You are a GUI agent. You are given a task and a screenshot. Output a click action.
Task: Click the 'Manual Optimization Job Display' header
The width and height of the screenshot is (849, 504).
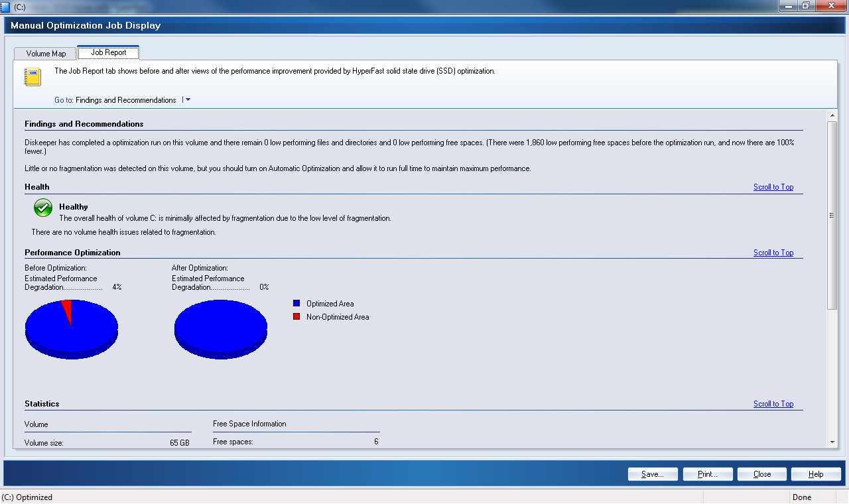click(86, 26)
